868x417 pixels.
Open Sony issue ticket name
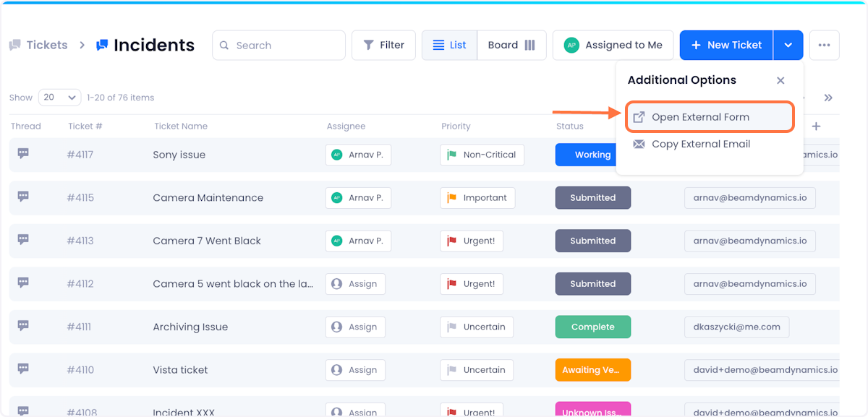click(x=179, y=155)
